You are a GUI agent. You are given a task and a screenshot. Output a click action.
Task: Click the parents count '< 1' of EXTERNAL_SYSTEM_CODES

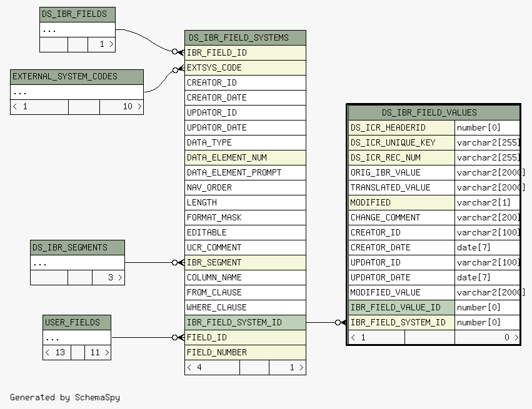click(39, 107)
